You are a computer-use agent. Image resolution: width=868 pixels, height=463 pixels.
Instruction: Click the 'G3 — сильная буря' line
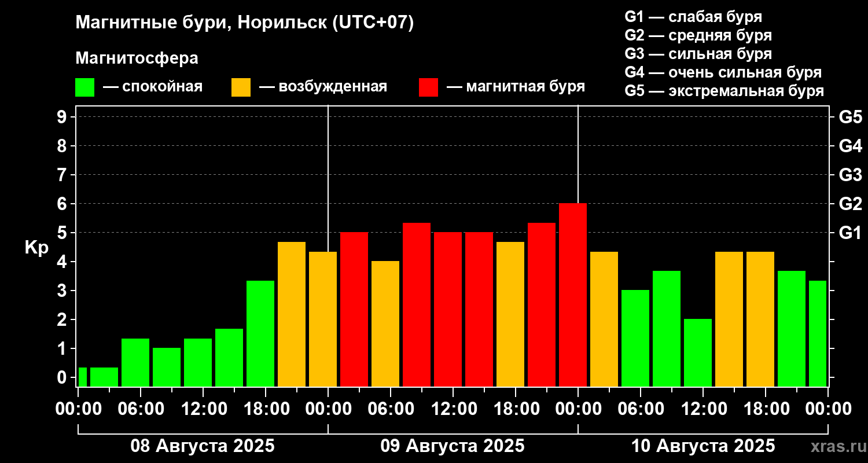[x=698, y=54]
